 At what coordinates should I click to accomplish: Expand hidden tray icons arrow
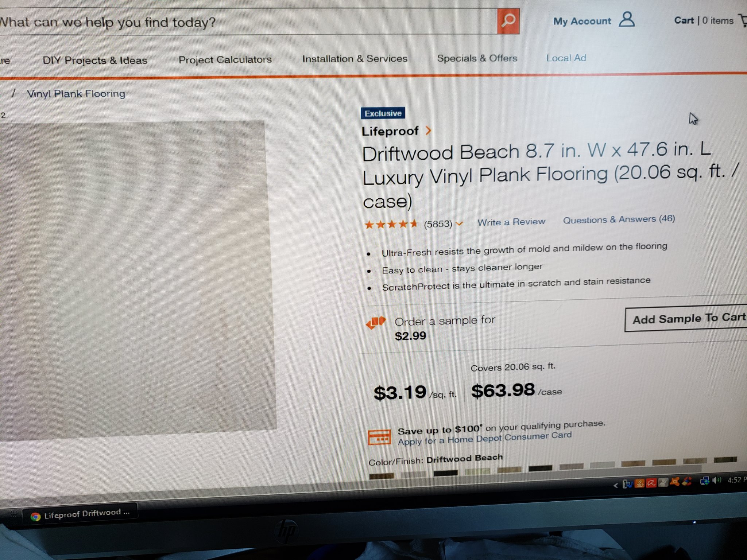tap(616, 485)
